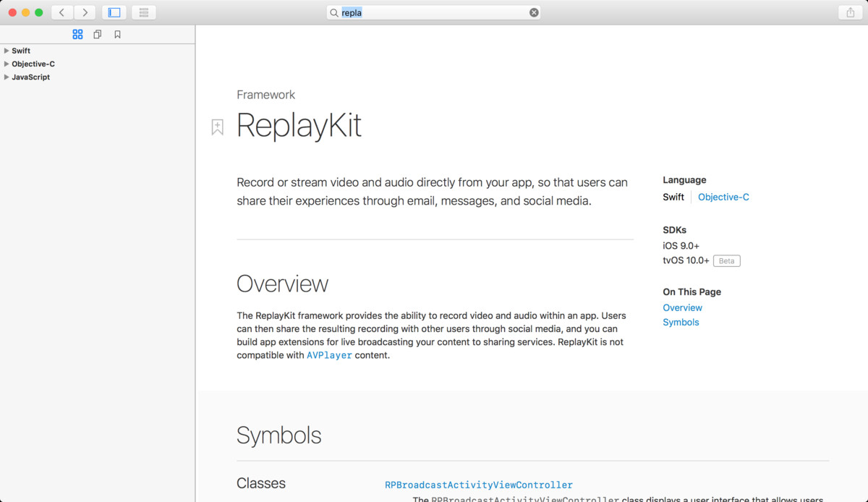
Task: Open RPBroadcastActivityViewController class documentation
Action: [x=479, y=485]
